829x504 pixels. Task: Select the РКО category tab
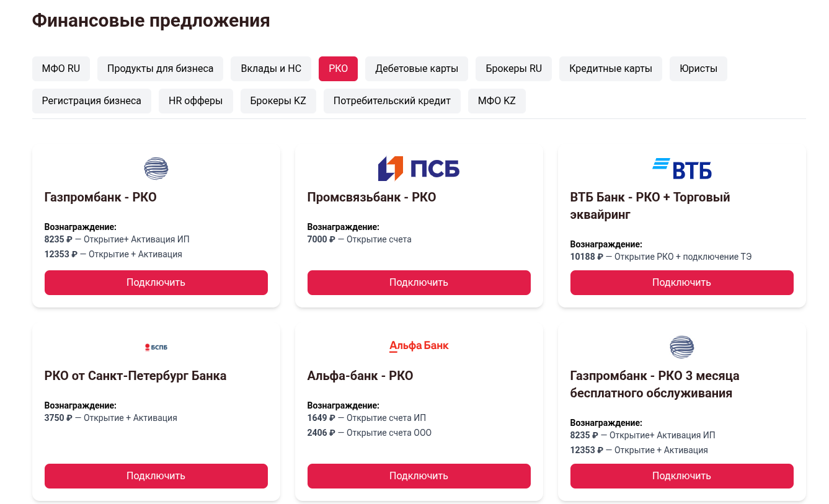click(338, 69)
